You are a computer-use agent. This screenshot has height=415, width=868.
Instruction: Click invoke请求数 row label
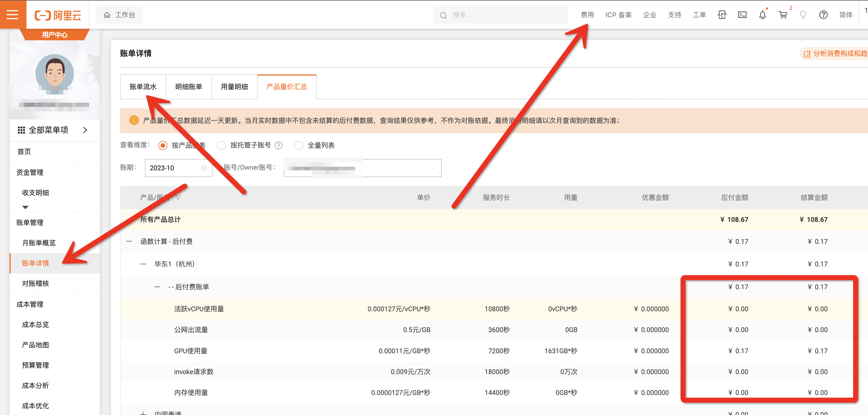194,372
